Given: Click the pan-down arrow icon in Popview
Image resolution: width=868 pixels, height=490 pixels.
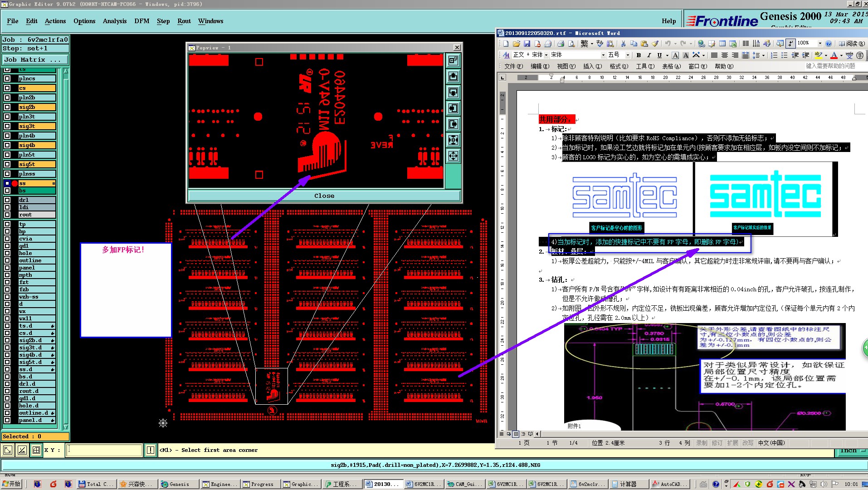Looking at the screenshot, I should [x=453, y=92].
